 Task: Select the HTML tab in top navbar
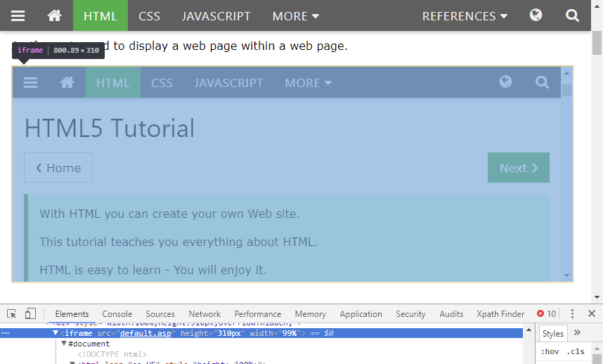100,15
